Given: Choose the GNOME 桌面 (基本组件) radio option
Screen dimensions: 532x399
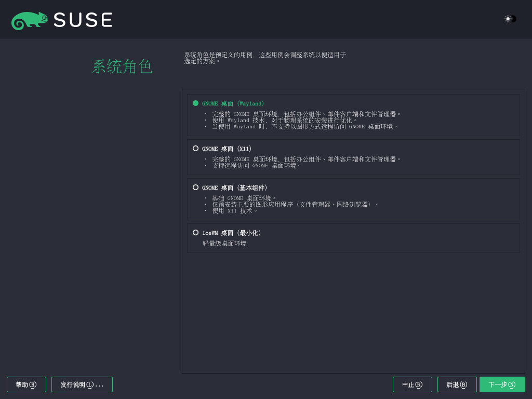Looking at the screenshot, I should (x=195, y=187).
